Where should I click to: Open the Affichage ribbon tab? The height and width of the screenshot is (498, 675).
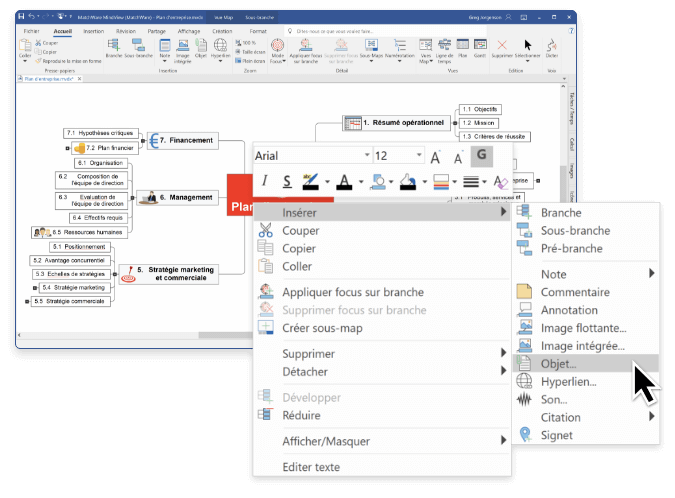189,31
